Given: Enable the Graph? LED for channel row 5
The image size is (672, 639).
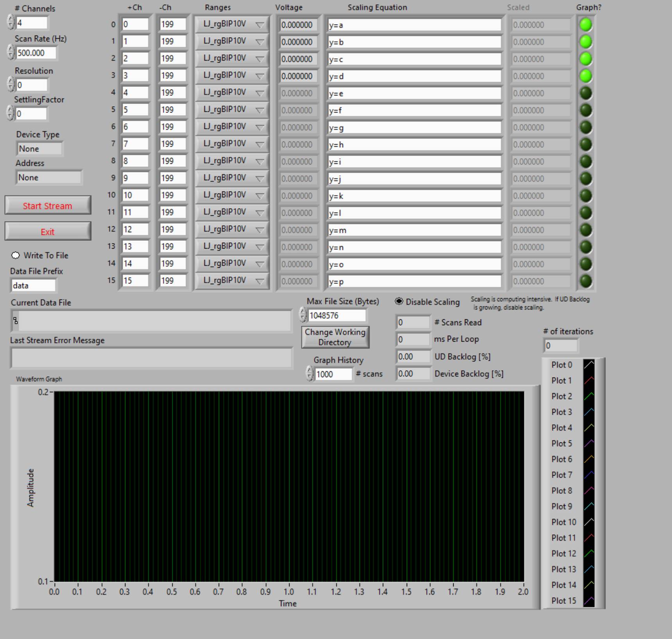Looking at the screenshot, I should 586,110.
